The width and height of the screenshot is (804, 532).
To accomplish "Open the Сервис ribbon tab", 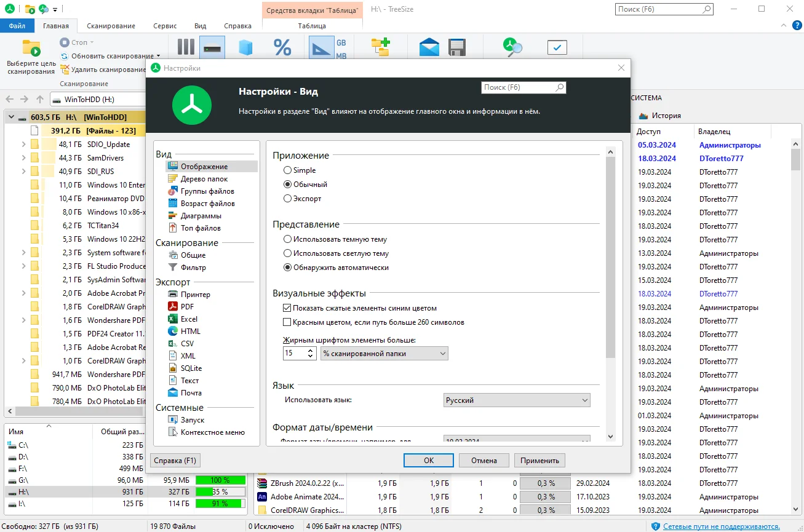I will tap(165, 26).
